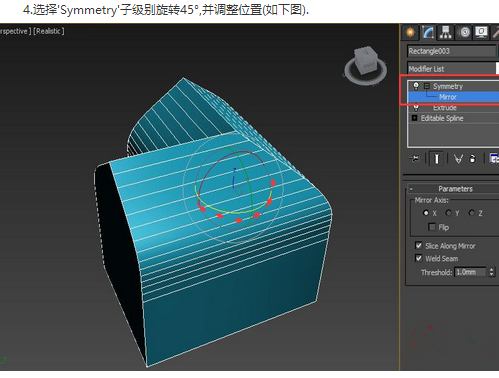Screen dimensions: 499x378
Task: Enable the Flip checkbox
Action: click(432, 227)
